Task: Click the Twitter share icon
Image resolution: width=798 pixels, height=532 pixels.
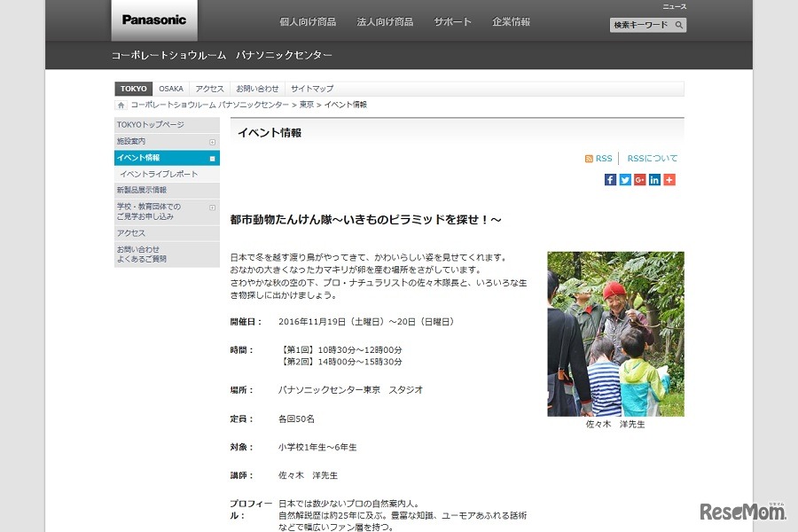Action: pyautogui.click(x=625, y=179)
